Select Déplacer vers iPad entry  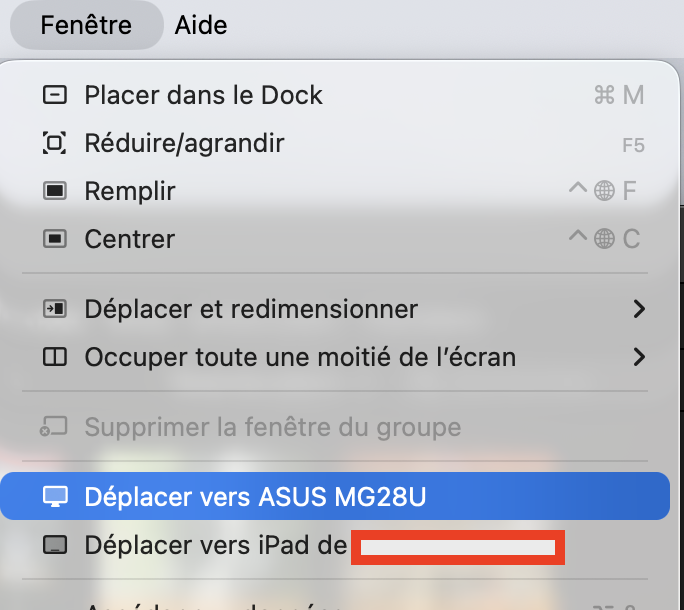click(215, 545)
